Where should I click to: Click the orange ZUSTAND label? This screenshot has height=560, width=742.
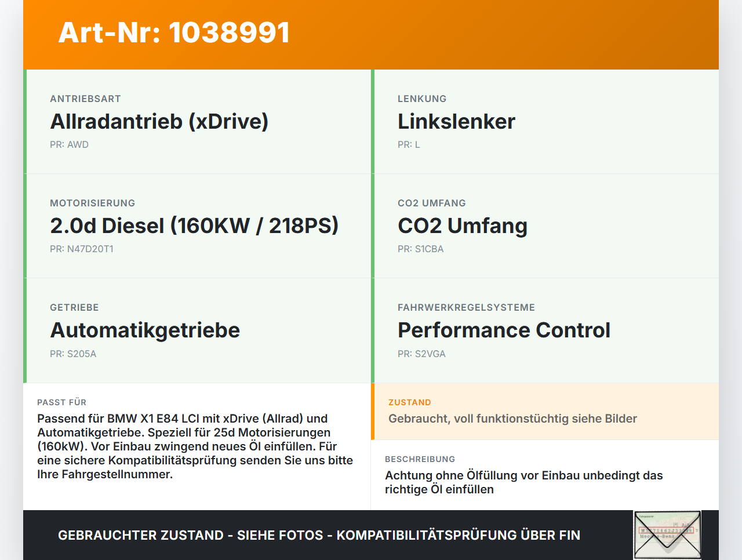point(410,402)
